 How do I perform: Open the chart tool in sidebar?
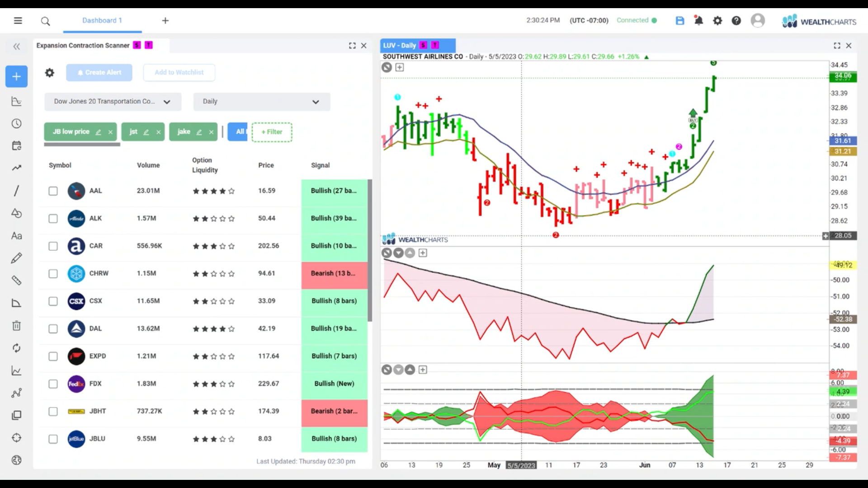16,101
